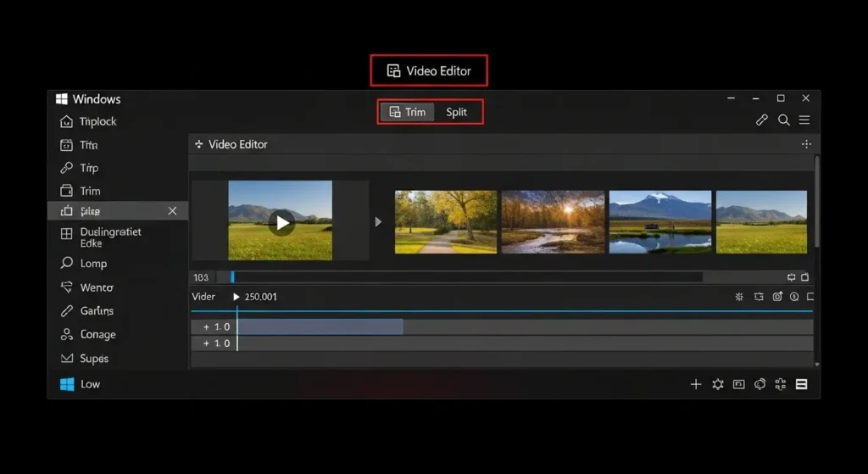Viewport: 868px width, 474px height.
Task: Select the sunset river forest thumbnail
Action: tap(553, 222)
